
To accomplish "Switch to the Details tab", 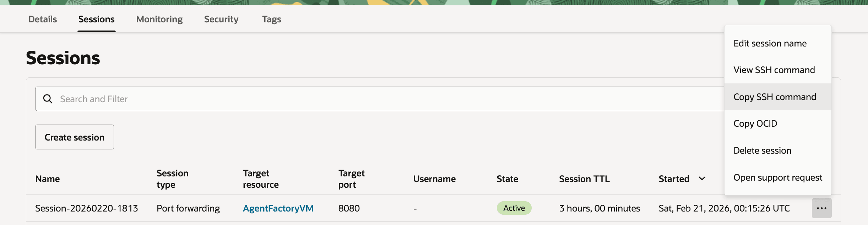I will pyautogui.click(x=43, y=19).
